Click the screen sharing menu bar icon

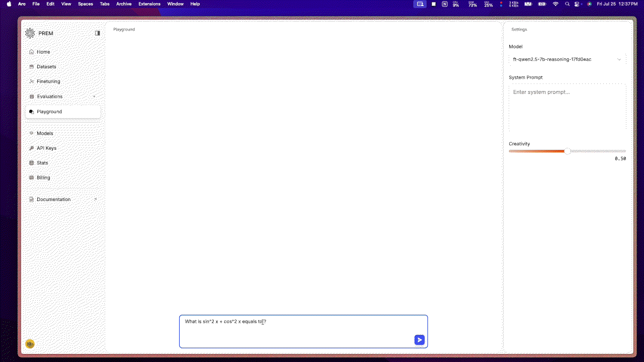click(x=420, y=4)
